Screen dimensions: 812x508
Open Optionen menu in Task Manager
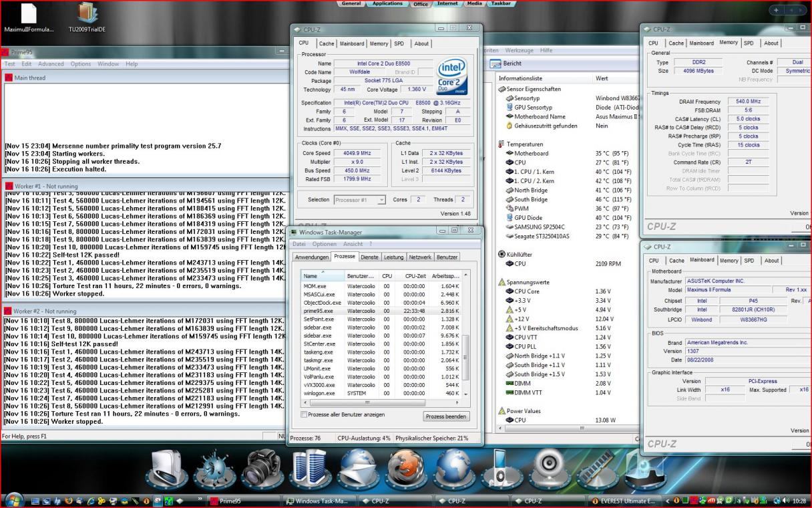click(325, 244)
